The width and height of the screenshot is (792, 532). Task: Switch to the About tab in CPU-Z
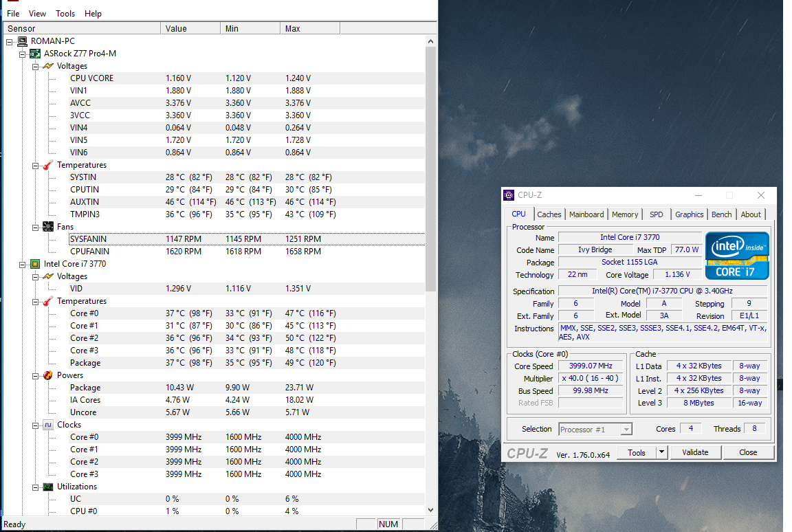pyautogui.click(x=751, y=214)
